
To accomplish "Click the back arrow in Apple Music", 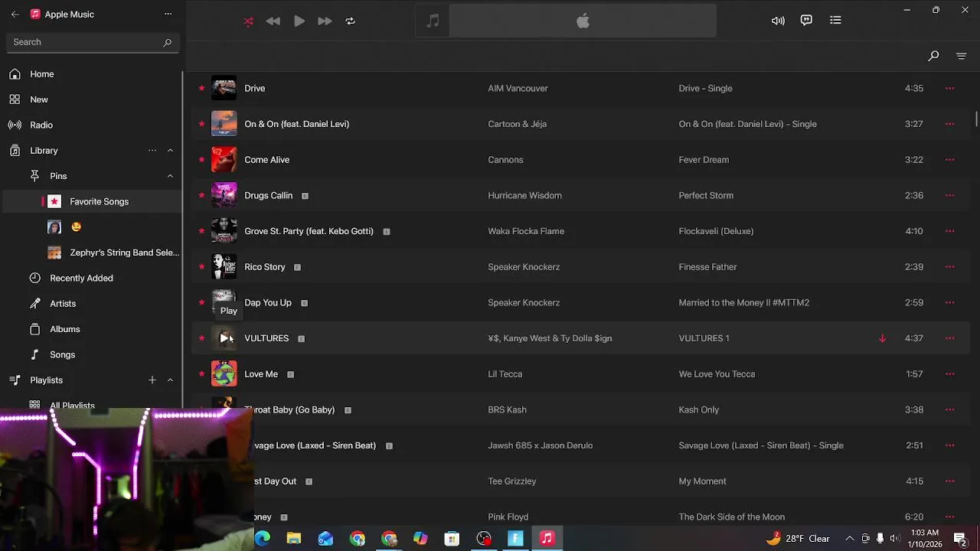I will 15,14.
